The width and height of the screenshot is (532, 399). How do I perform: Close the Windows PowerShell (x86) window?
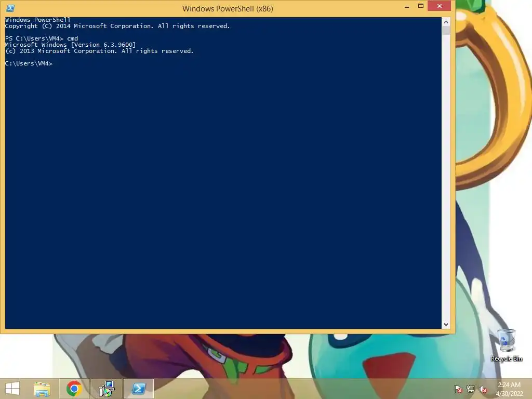(x=440, y=6)
